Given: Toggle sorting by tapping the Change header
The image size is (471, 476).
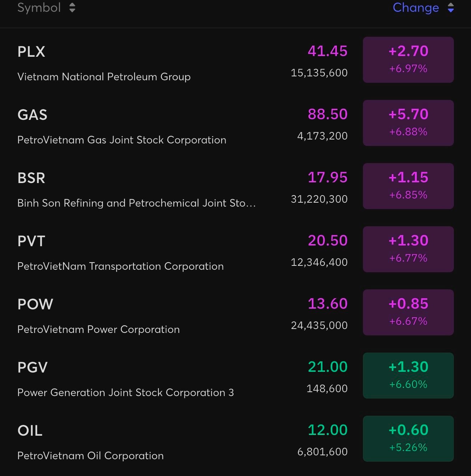Looking at the screenshot, I should [416, 7].
